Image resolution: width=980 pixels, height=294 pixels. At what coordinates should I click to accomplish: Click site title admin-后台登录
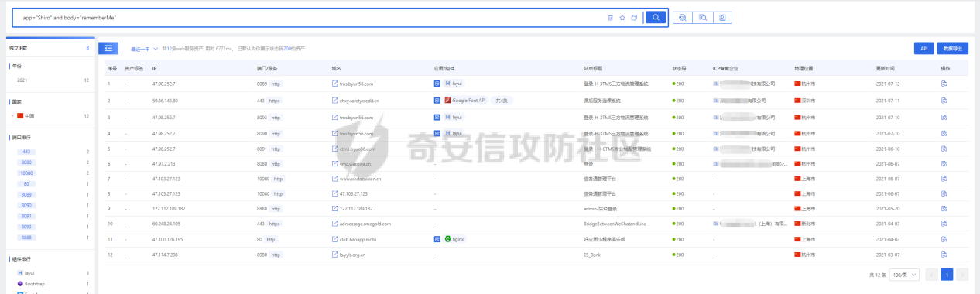pos(601,209)
